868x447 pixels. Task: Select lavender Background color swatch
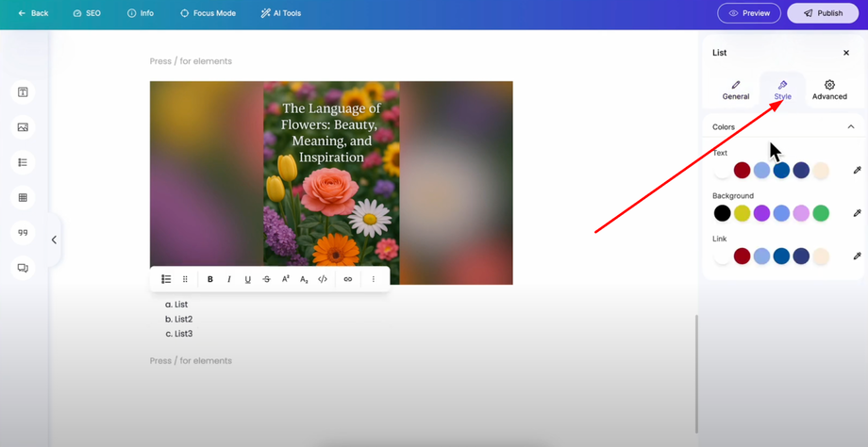pyautogui.click(x=801, y=213)
